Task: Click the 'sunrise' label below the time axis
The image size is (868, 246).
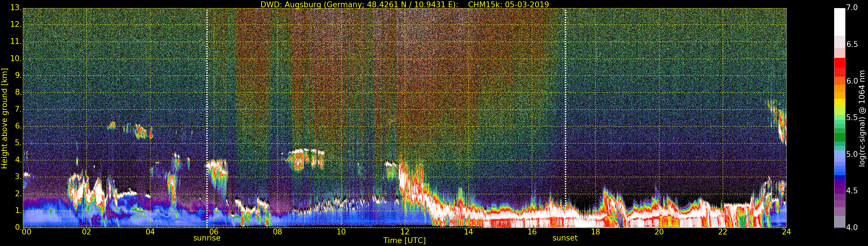Action: click(x=207, y=238)
